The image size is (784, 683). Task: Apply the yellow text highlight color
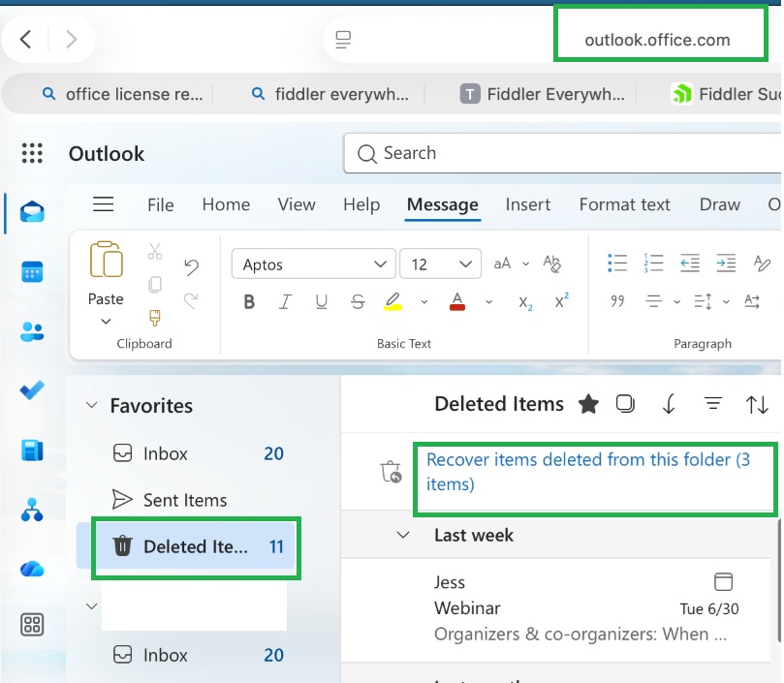point(392,301)
